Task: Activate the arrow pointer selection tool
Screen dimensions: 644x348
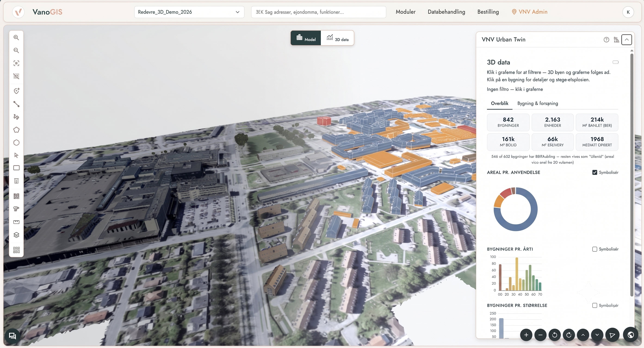Action: 16,155
